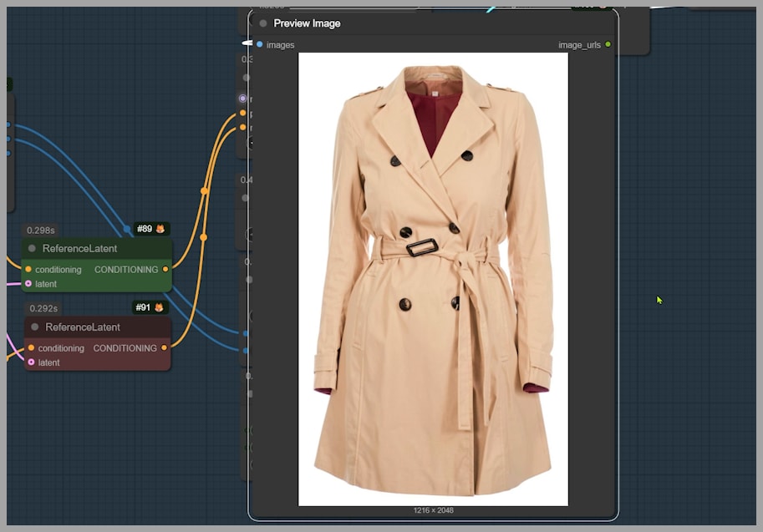Click the fox icon beside badge #91

(x=160, y=307)
